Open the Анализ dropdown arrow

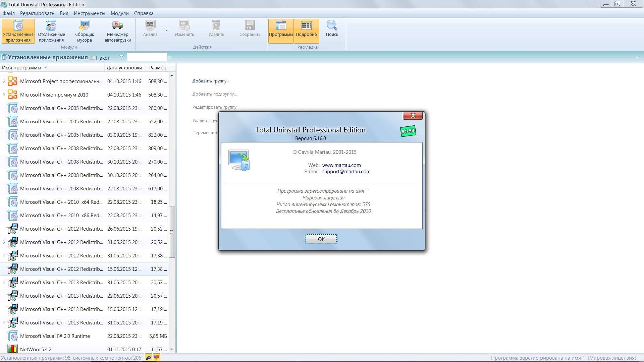click(166, 31)
